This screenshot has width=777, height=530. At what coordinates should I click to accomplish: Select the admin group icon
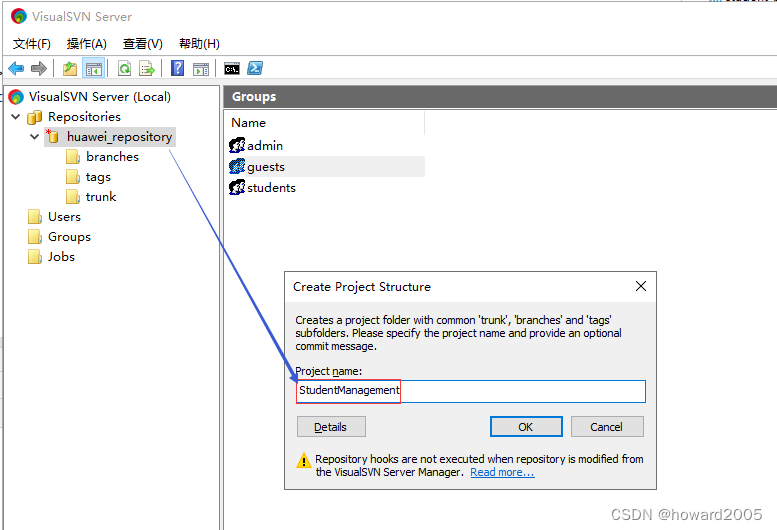[237, 146]
